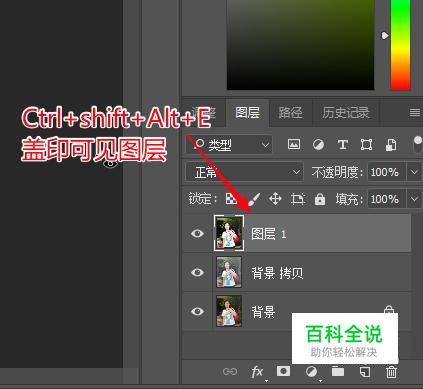
Task: Filter layers by shape layer icon
Action: tap(366, 145)
